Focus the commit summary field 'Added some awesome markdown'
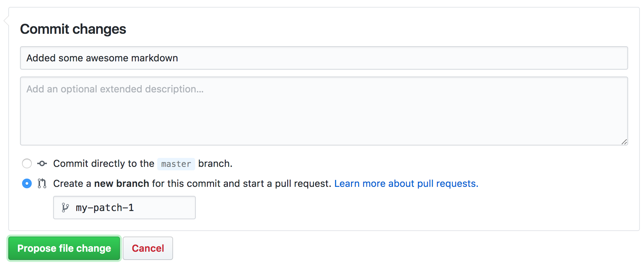Viewport: 644px width, 271px height. tap(324, 58)
